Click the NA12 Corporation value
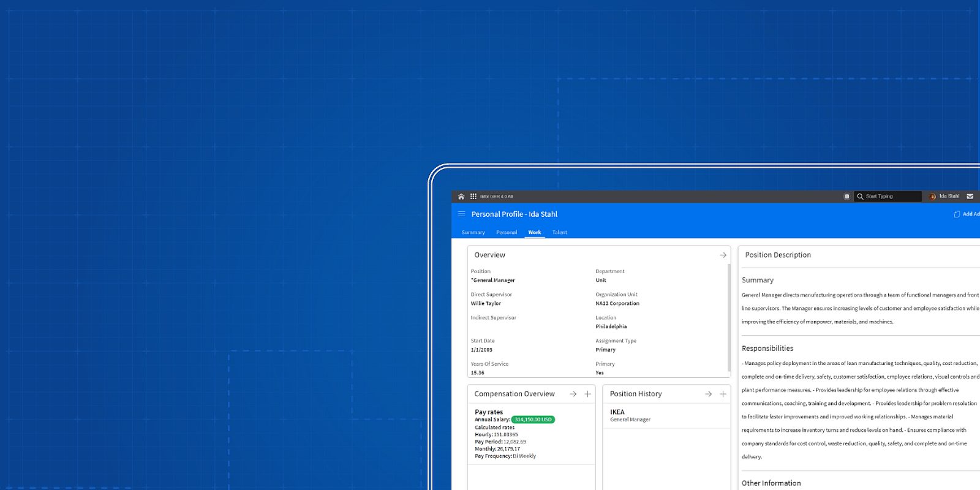980x490 pixels. [617, 303]
